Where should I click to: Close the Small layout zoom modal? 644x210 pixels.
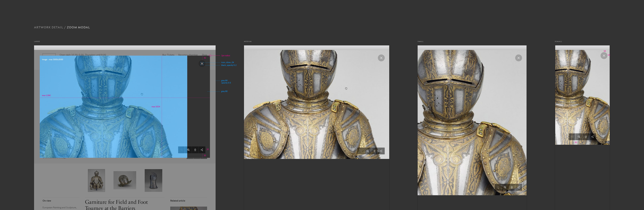click(x=518, y=58)
